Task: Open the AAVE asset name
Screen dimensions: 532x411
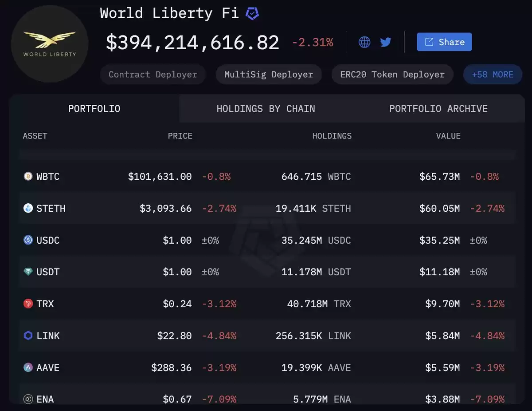Action: point(48,368)
